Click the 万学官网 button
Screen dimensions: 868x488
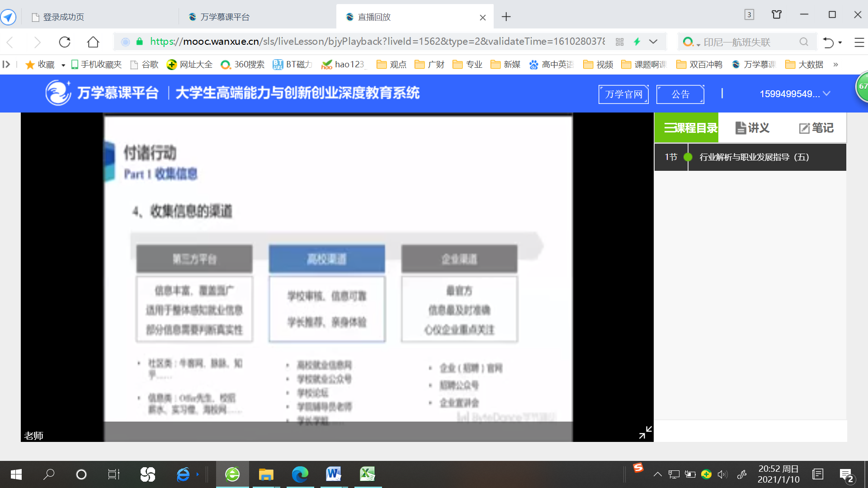pyautogui.click(x=623, y=94)
